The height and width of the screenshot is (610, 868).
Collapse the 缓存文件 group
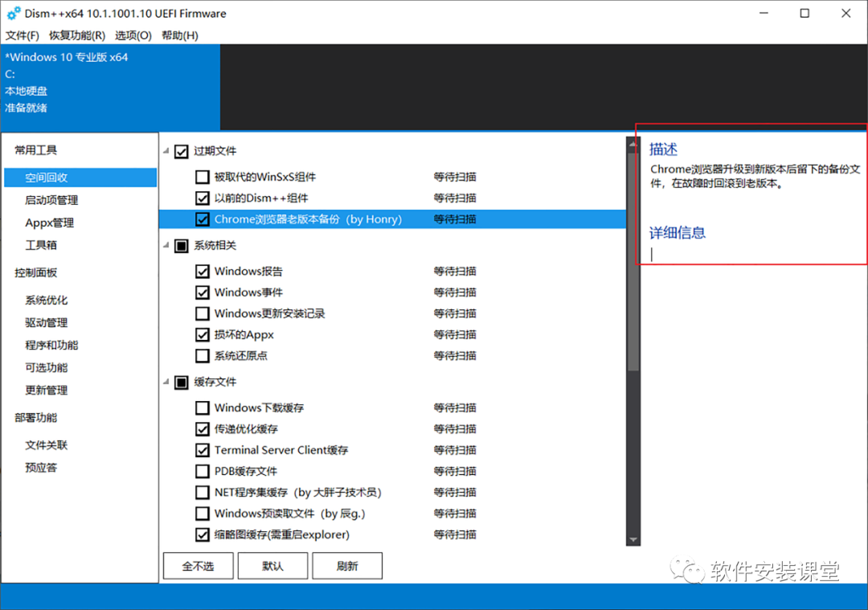165,382
